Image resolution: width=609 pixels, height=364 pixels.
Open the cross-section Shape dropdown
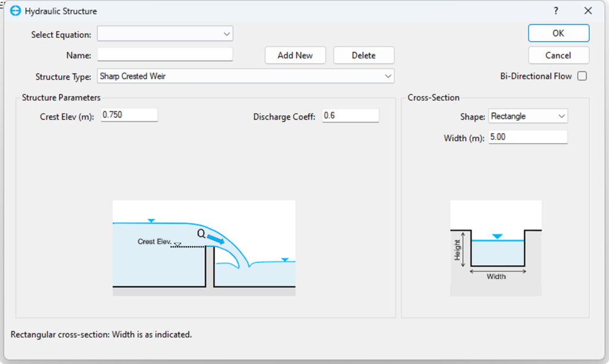click(x=528, y=117)
